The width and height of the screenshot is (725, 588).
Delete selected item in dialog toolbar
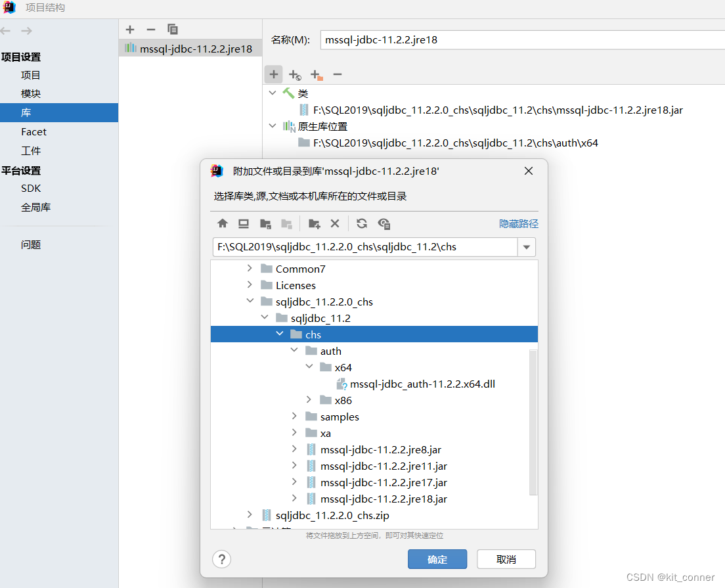[x=335, y=224]
